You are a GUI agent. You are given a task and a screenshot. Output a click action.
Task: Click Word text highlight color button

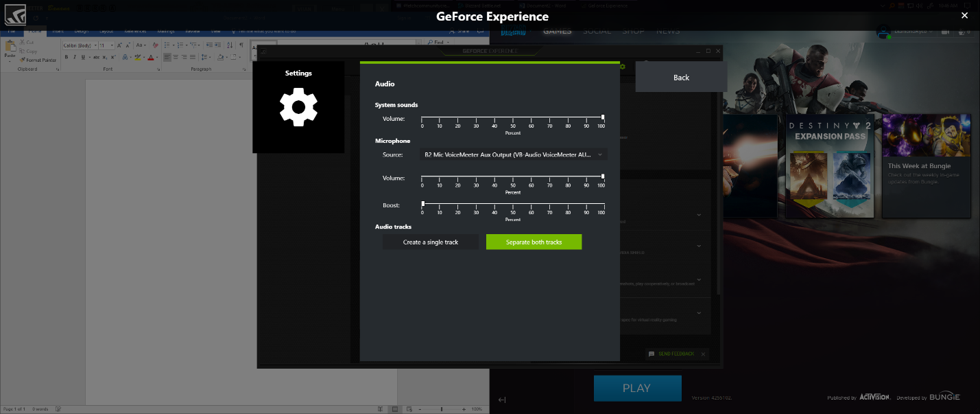tap(139, 57)
